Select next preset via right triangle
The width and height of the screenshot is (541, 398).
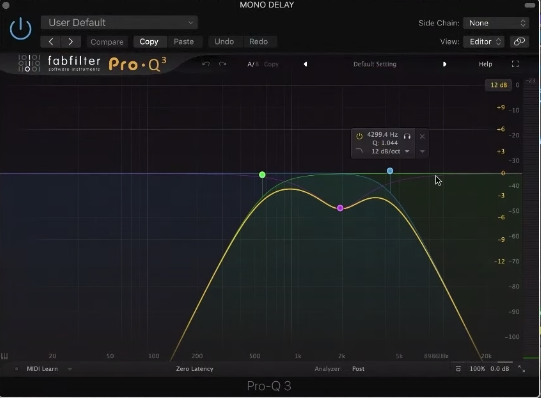pos(444,64)
